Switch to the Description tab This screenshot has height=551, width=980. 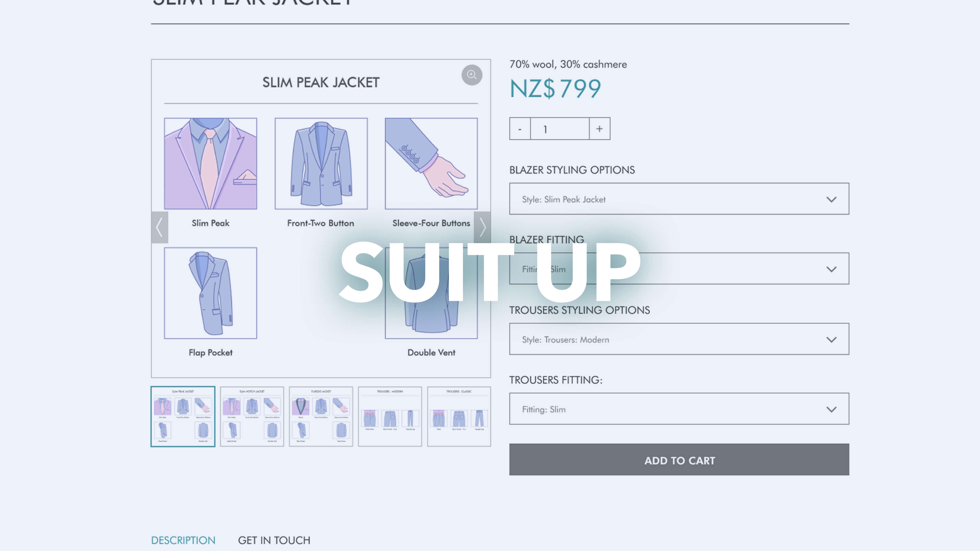(183, 540)
